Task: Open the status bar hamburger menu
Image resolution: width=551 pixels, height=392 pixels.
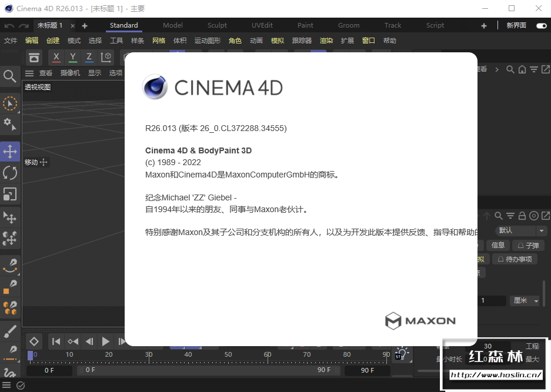Action: tap(6, 385)
